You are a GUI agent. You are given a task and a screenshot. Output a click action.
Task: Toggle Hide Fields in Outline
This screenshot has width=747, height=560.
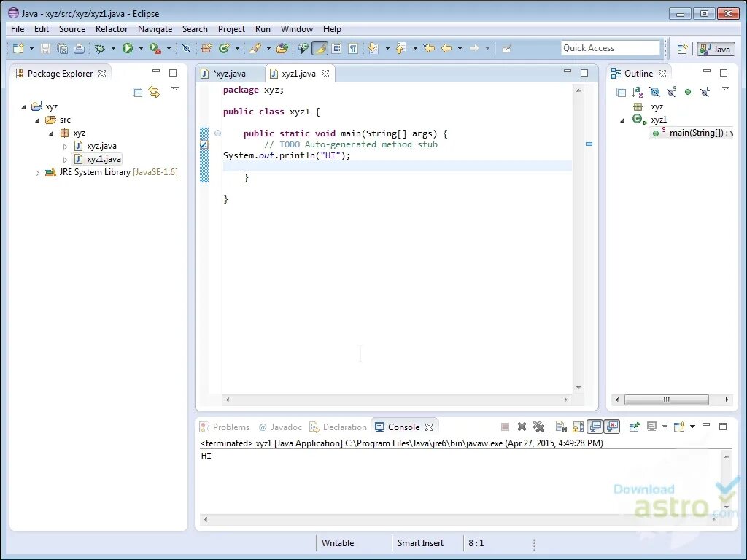(654, 92)
